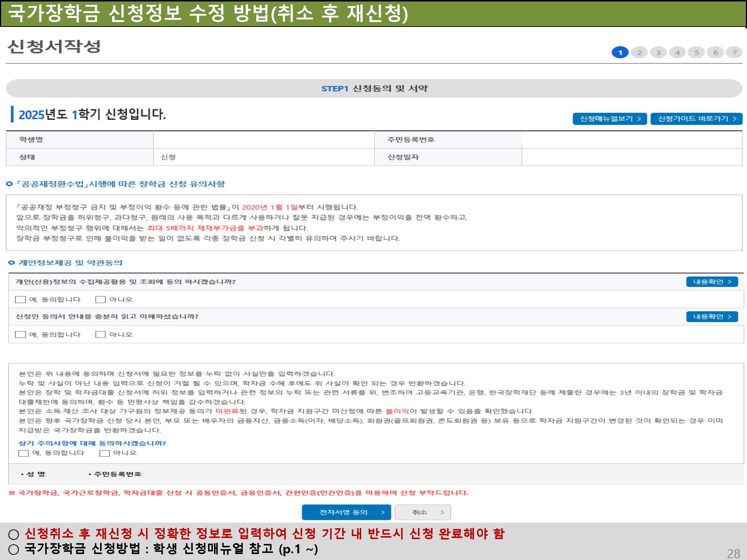Click step 2 circle indicator
This screenshot has height=560, width=747.
639,52
